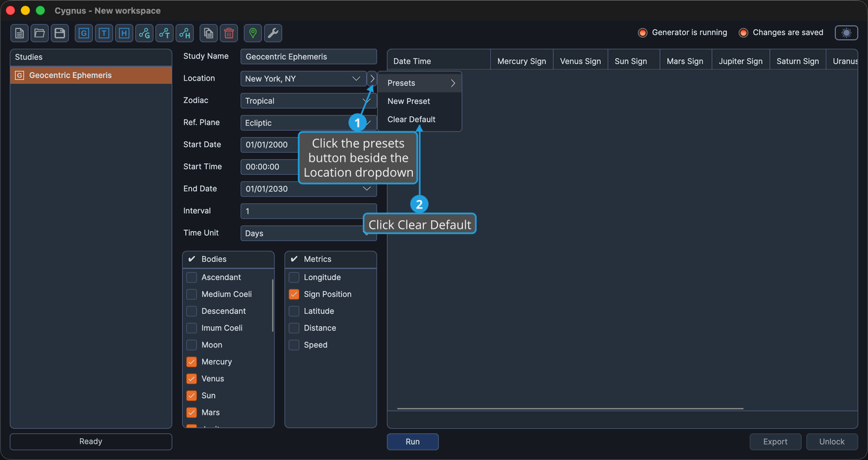Click the Export button
The width and height of the screenshot is (868, 460).
point(775,442)
